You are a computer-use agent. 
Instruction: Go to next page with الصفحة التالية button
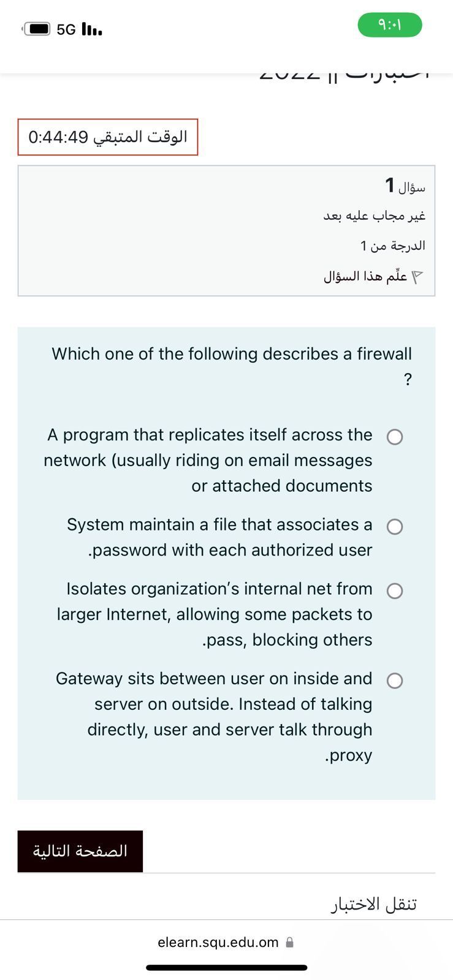(80, 851)
